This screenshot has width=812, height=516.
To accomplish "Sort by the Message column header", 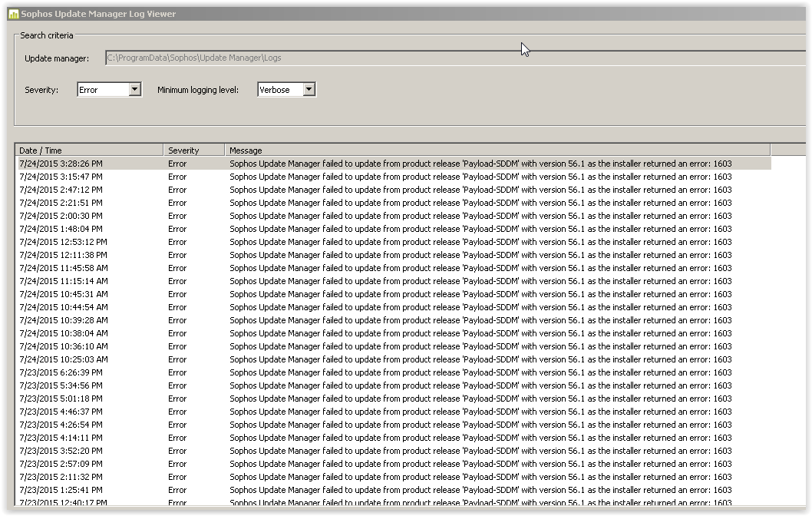I will (497, 150).
